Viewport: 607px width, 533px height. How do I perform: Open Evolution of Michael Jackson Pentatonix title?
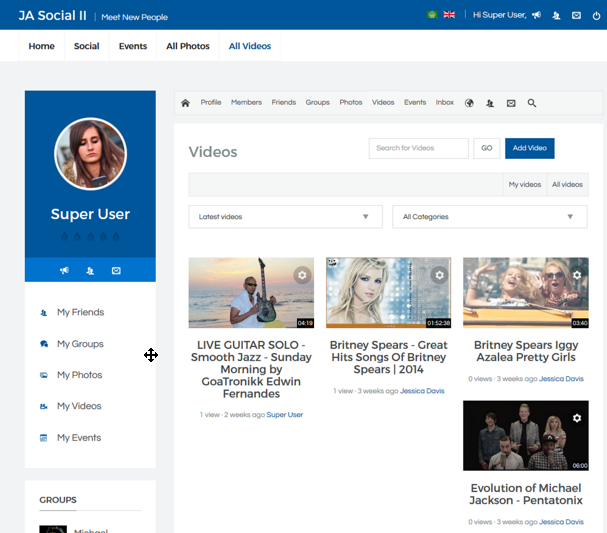tap(526, 494)
